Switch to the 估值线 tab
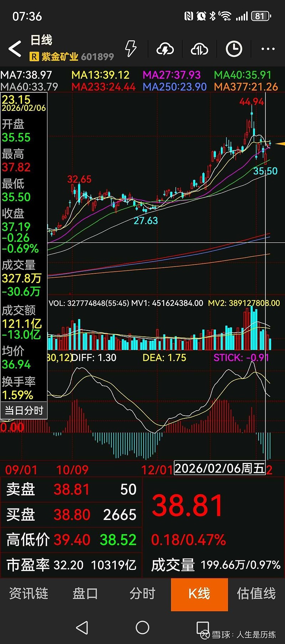The height and width of the screenshot is (644, 285). coord(256,594)
